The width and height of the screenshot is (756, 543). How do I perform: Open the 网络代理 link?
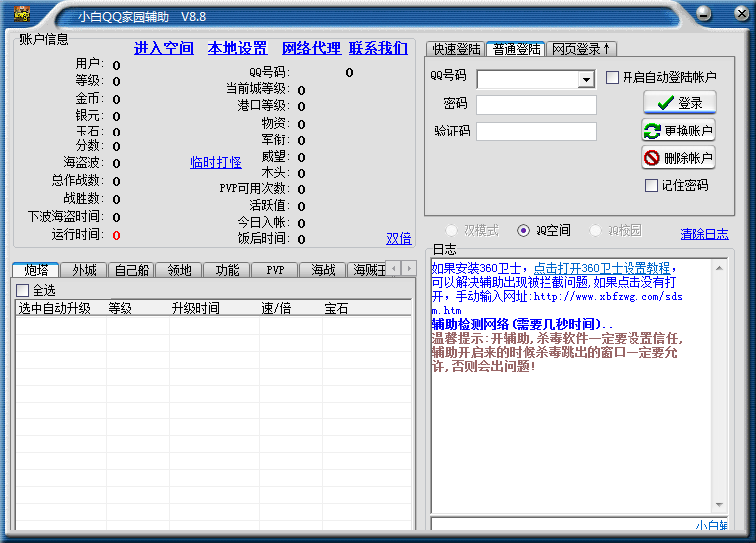pos(311,48)
